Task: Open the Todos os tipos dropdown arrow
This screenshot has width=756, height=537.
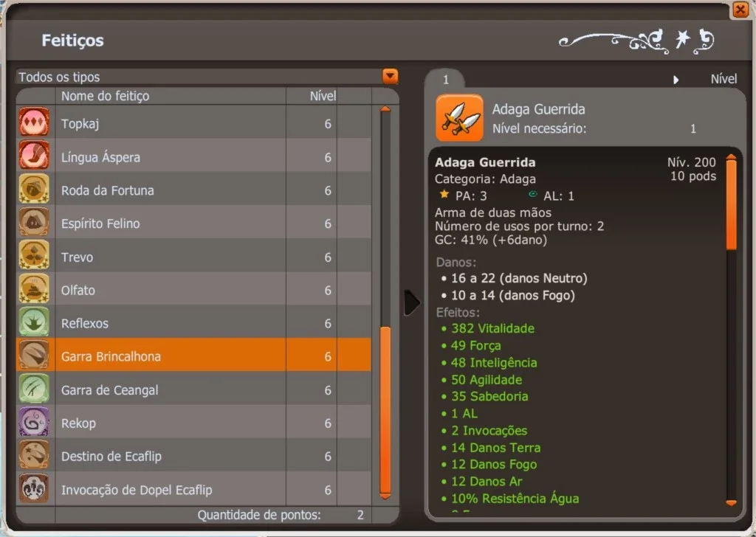Action: pos(390,76)
